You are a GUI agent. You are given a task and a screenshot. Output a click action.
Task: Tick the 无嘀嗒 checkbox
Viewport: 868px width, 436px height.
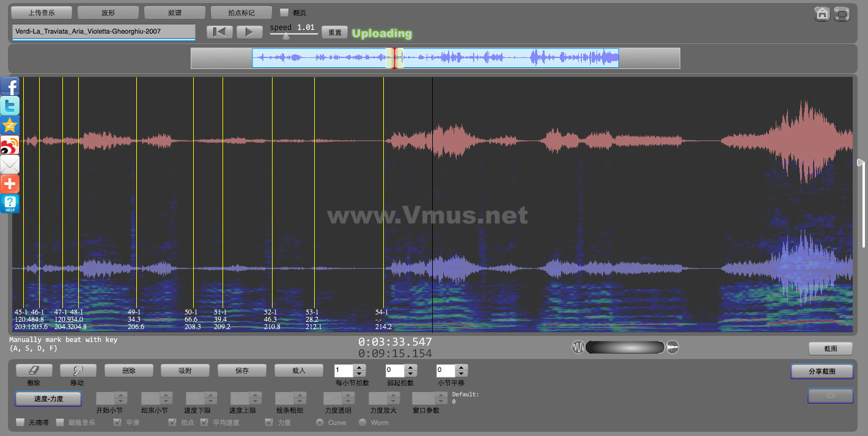pyautogui.click(x=20, y=423)
